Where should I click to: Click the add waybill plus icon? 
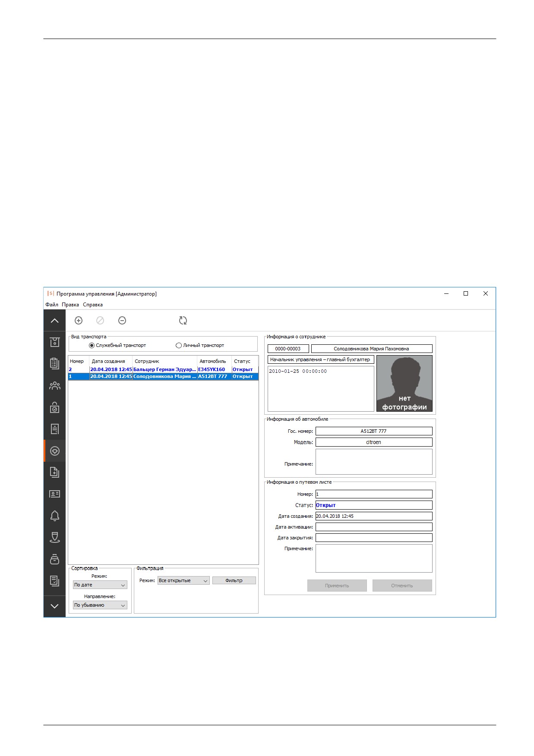79,321
